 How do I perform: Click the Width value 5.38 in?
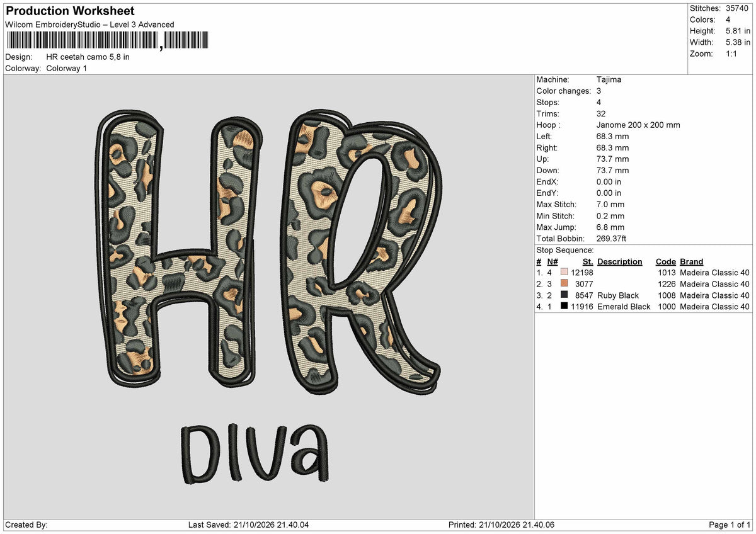(738, 42)
